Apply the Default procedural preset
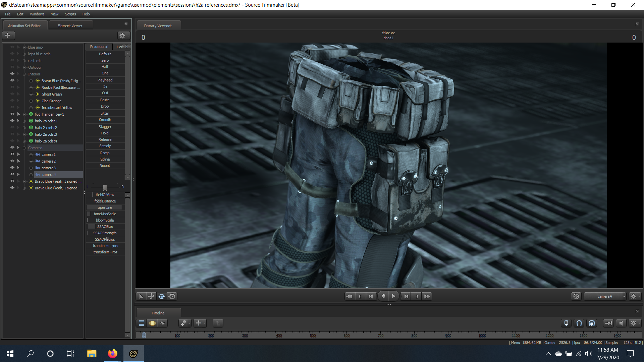 (x=105, y=54)
